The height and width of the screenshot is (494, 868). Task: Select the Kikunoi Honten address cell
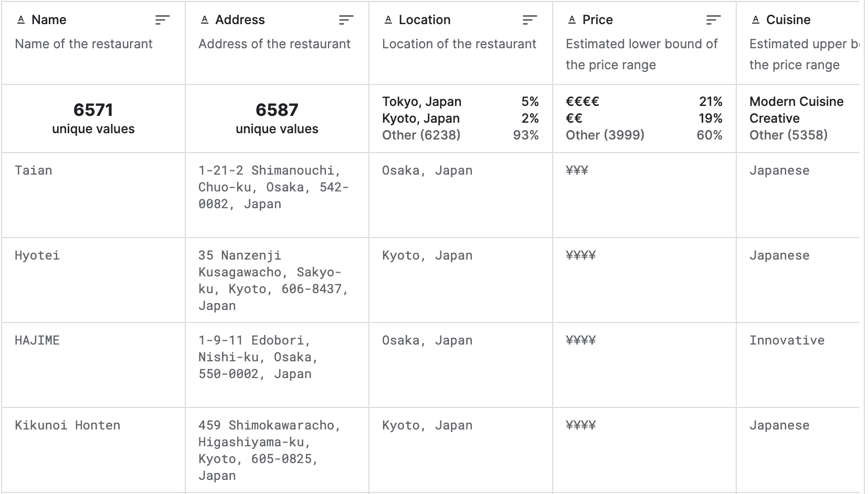point(277,450)
